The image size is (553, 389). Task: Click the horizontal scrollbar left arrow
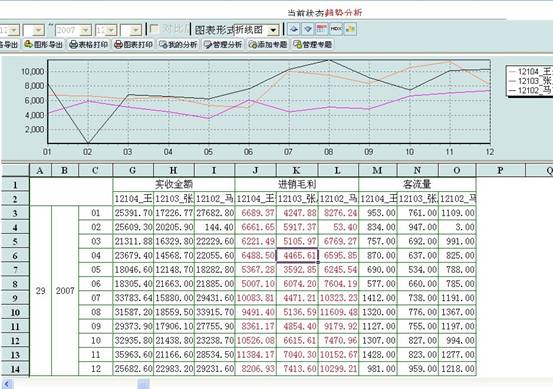[7, 384]
